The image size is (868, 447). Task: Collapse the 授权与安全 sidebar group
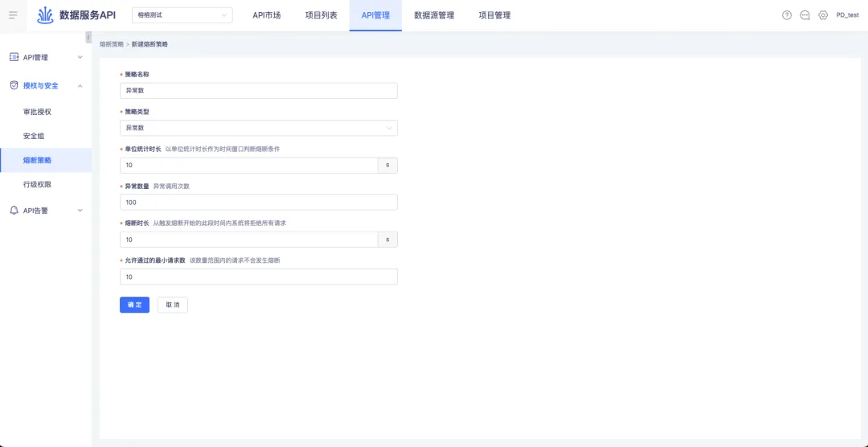pos(80,86)
